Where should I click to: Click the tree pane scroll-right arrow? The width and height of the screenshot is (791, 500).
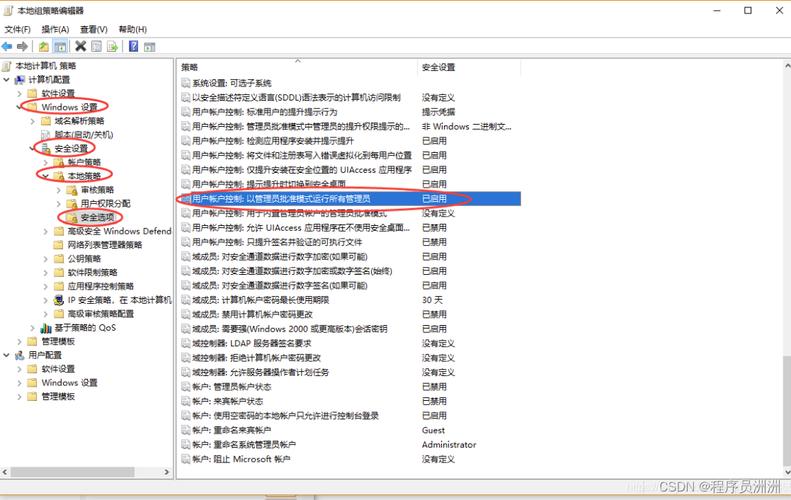(167, 472)
